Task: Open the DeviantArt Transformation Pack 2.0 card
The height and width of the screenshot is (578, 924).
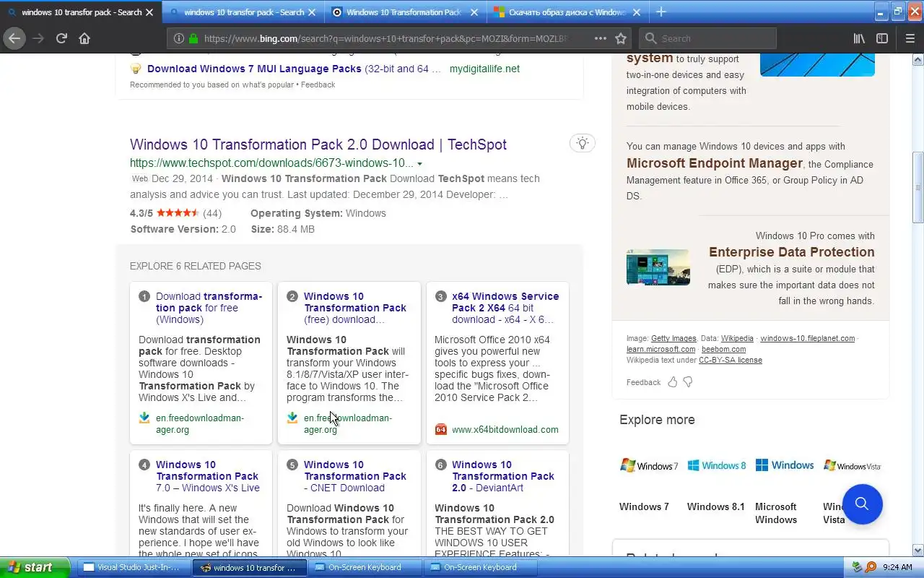Action: [x=503, y=476]
